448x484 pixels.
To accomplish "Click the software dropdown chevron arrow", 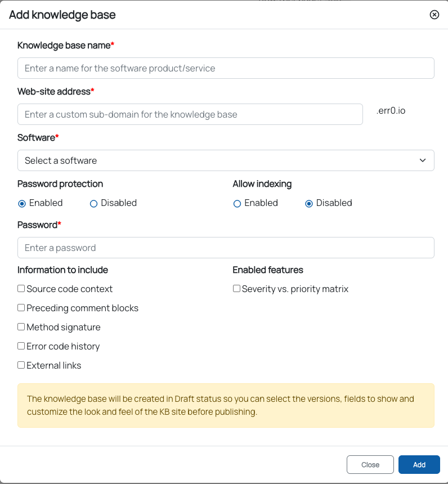I will tap(423, 160).
